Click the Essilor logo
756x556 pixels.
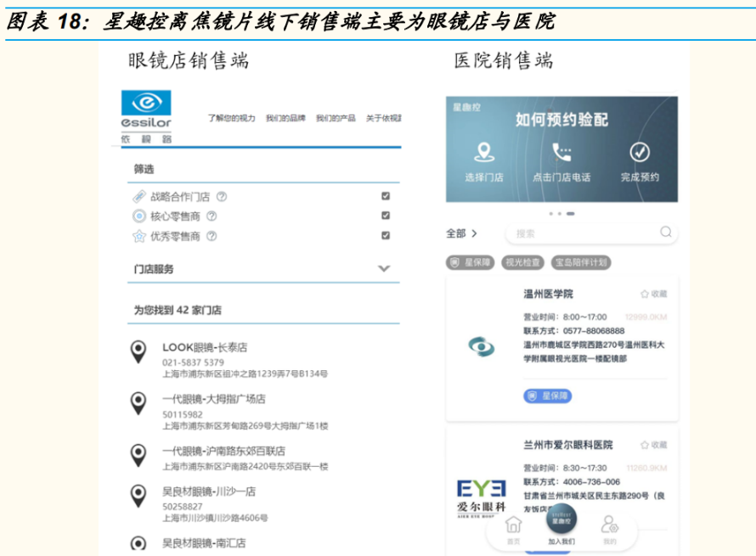(x=146, y=116)
